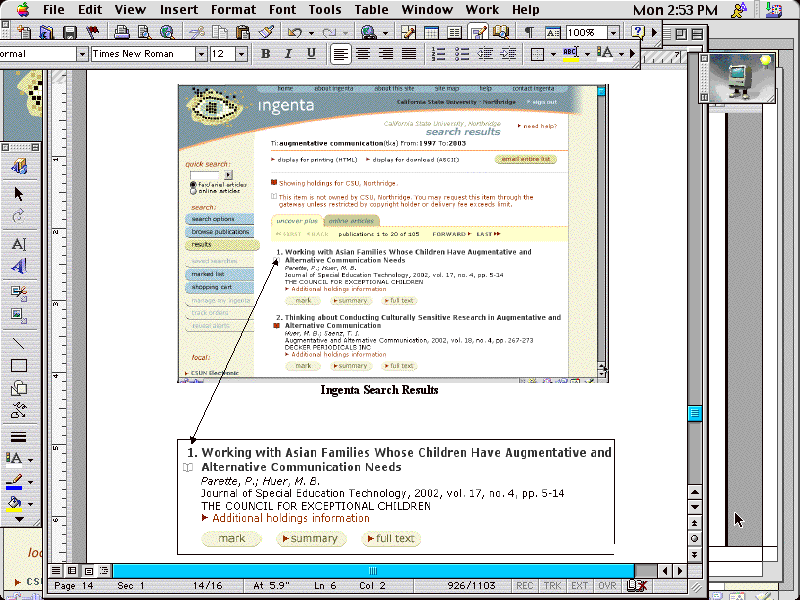The image size is (800, 600).
Task: Open the Tools menu
Action: tap(324, 10)
